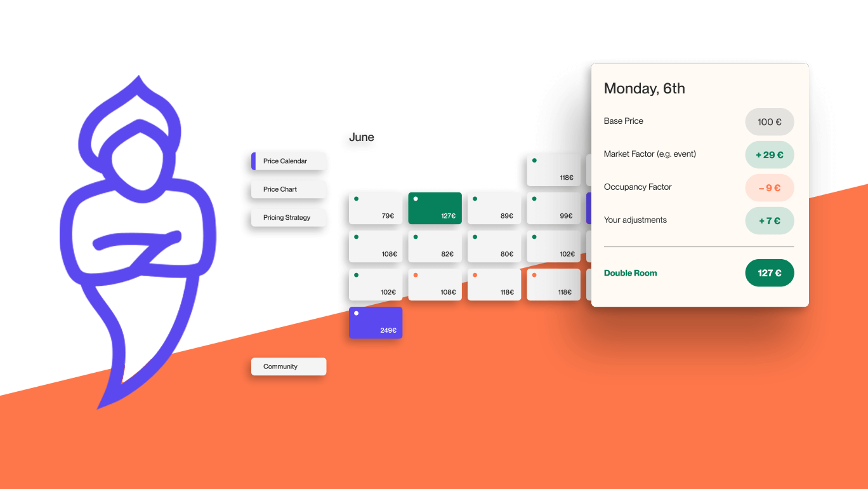Click the "Base Price" label
Screen dimensions: 868x489
[x=624, y=121]
